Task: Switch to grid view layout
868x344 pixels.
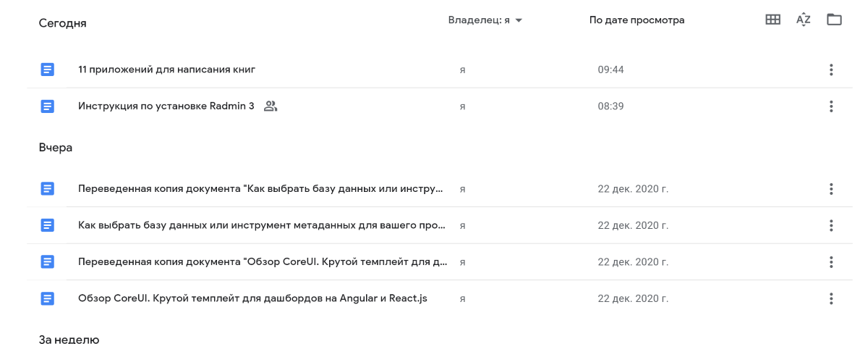Action: 773,20
